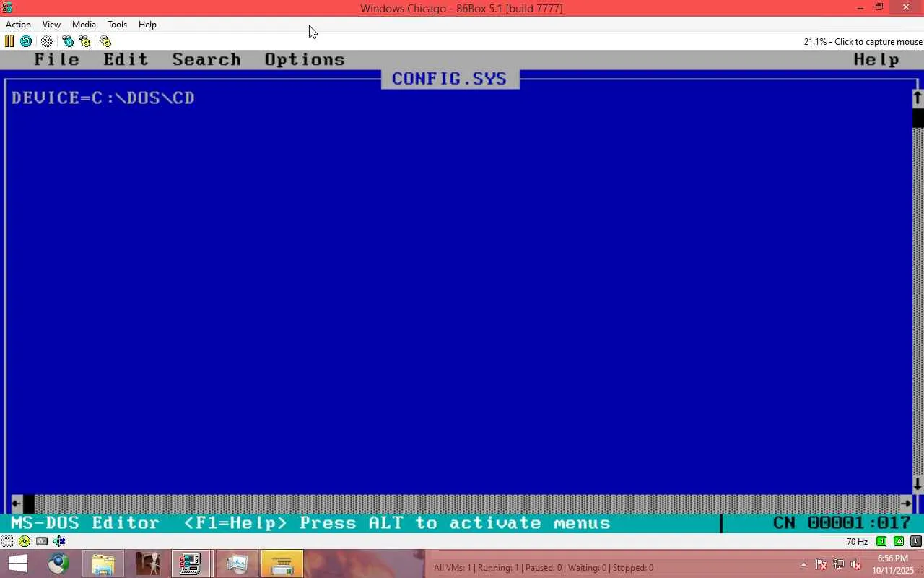Click the editor's scroll down arrow
Image resolution: width=924 pixels, height=578 pixels.
coord(918,483)
